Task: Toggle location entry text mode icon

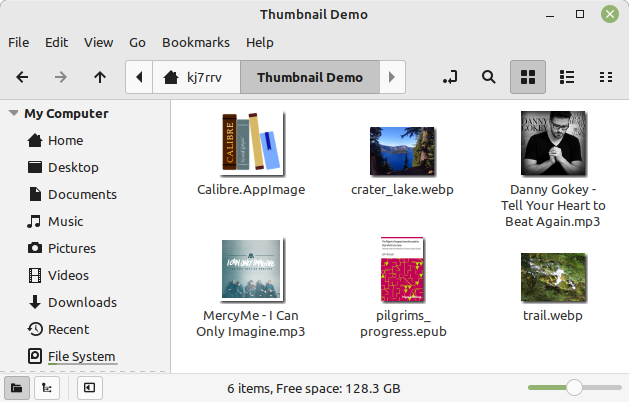Action: click(x=450, y=77)
